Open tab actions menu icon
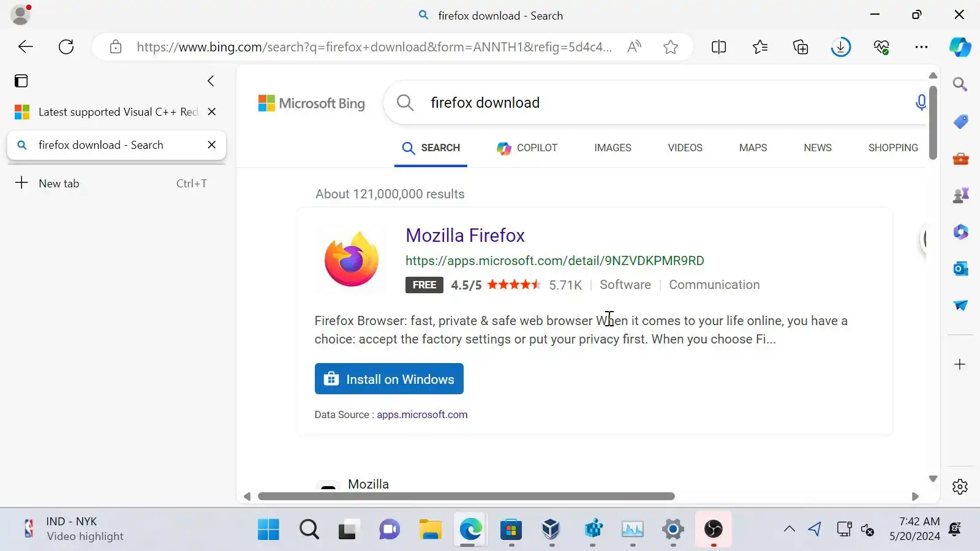 point(21,81)
